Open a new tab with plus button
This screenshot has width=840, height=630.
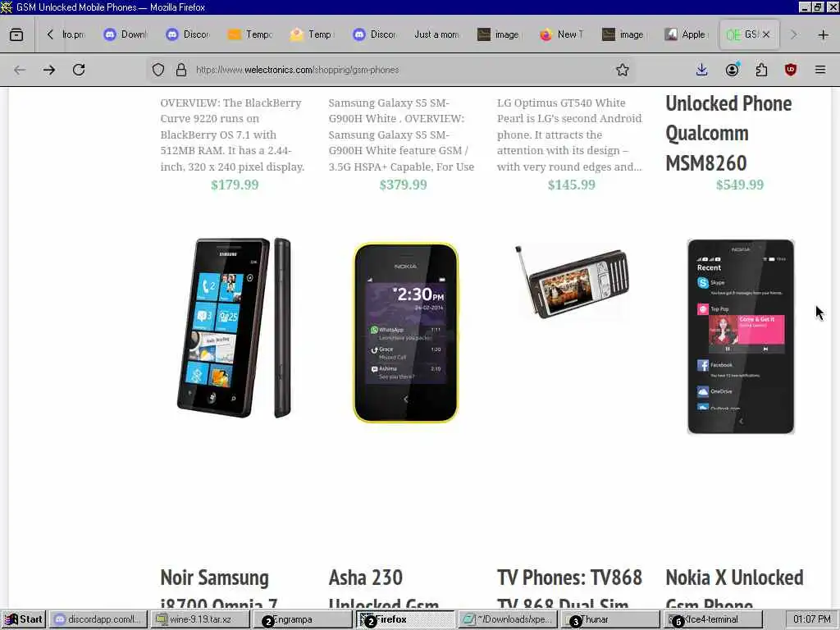(x=824, y=34)
